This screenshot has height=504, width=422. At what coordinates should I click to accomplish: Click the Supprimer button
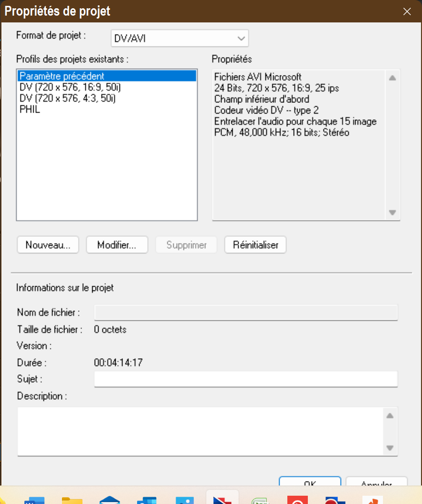(x=186, y=245)
